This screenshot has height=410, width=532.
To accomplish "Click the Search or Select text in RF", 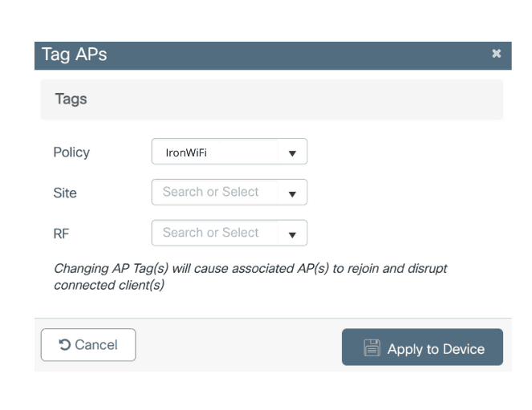I will click(x=210, y=233).
